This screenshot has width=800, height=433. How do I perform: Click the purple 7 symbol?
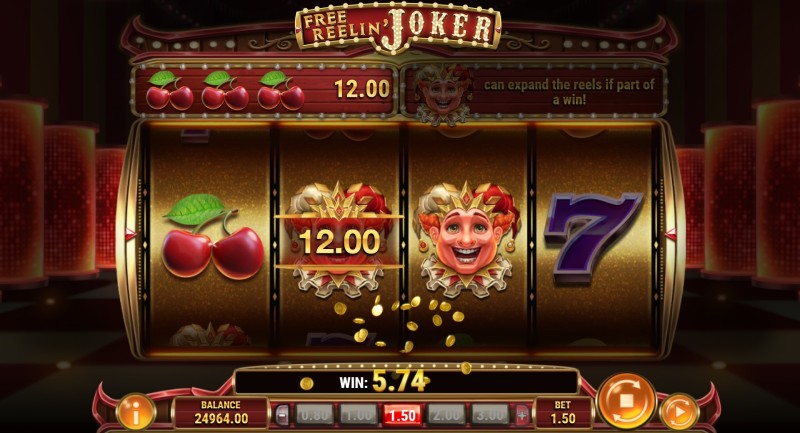593,238
